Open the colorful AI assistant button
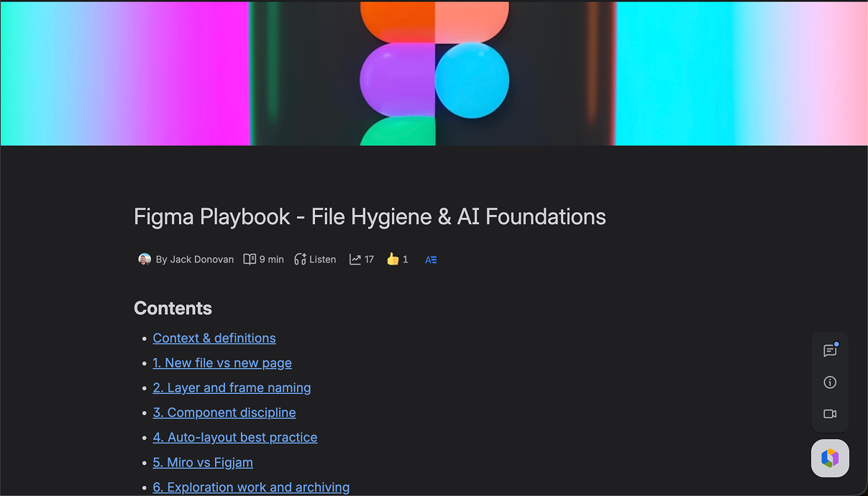This screenshot has width=868, height=496. pyautogui.click(x=830, y=458)
